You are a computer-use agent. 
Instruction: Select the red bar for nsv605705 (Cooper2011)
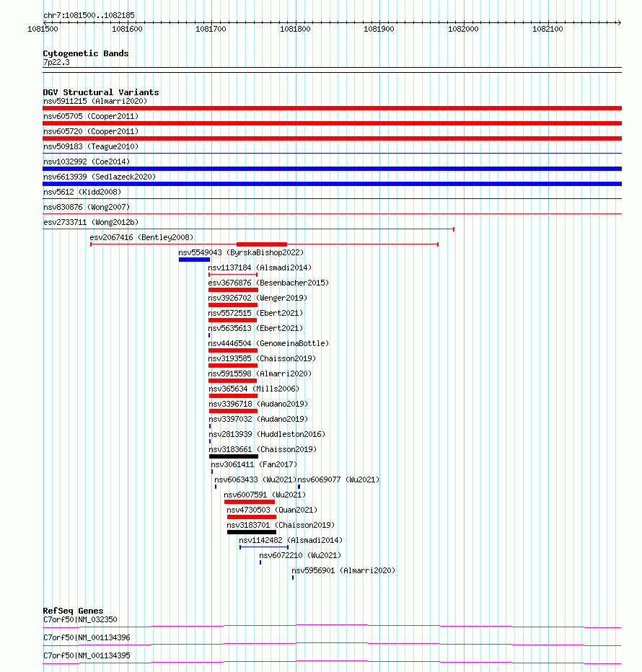[x=332, y=123]
